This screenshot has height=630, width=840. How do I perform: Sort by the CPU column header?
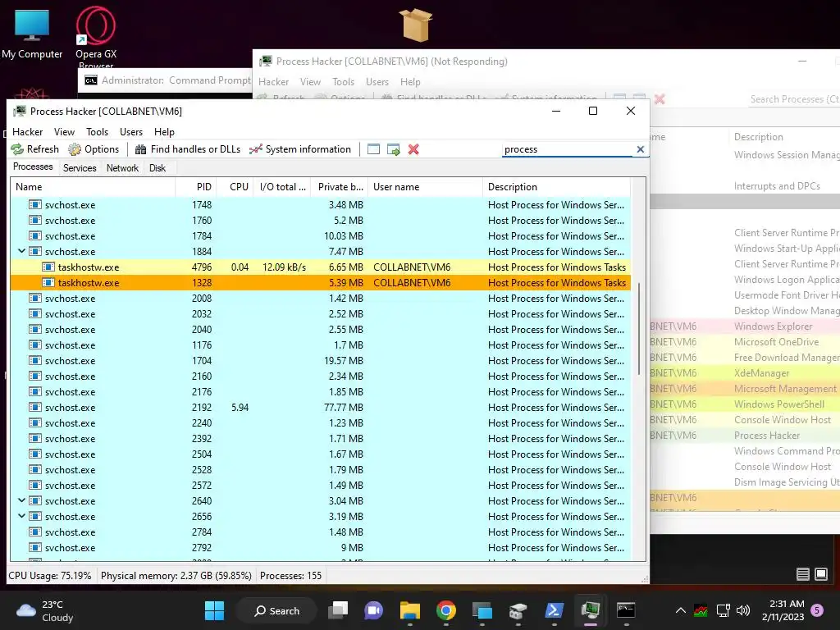point(235,187)
